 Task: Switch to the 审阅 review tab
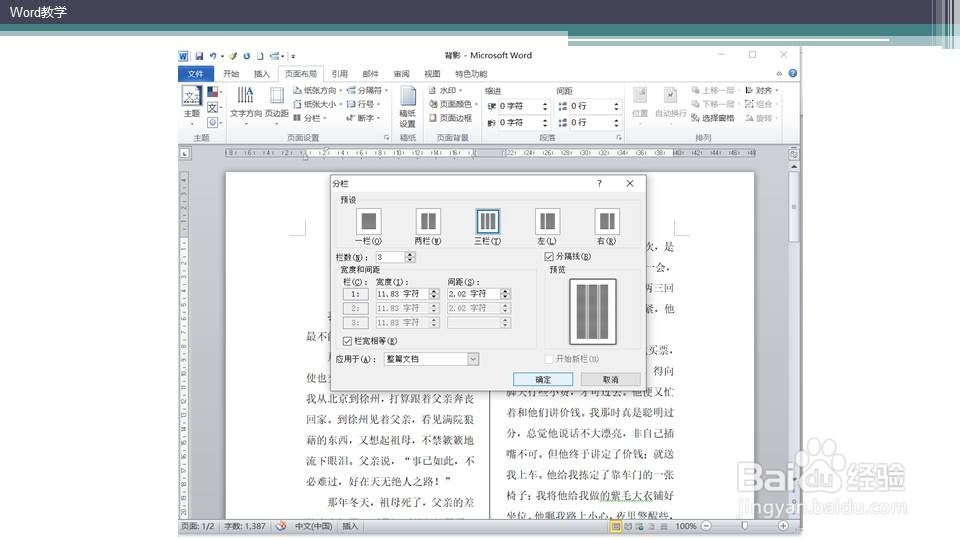[x=401, y=73]
